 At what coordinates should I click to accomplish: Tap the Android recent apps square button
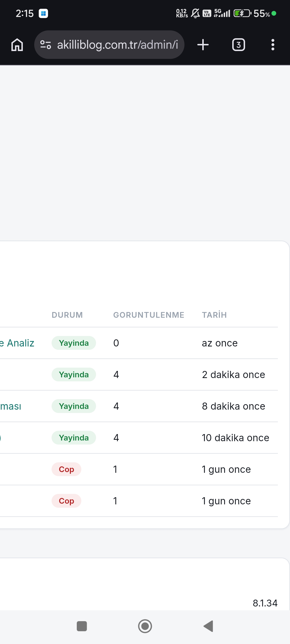click(x=82, y=626)
